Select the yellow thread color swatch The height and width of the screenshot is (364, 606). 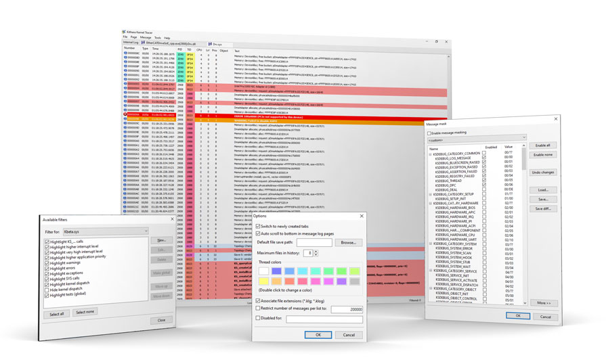pos(264,281)
